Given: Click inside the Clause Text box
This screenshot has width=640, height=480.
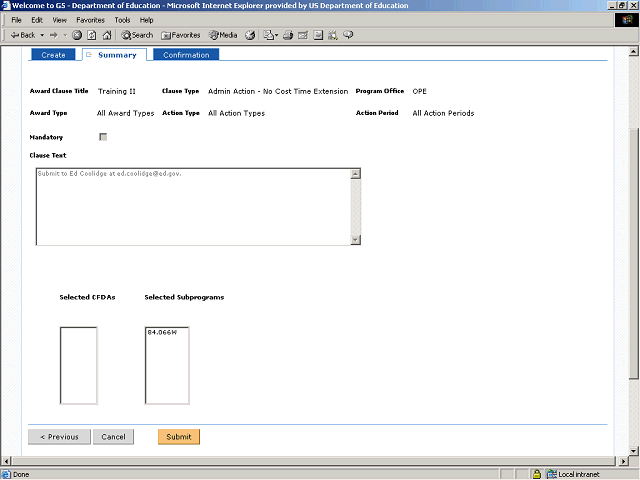Looking at the screenshot, I should coord(193,207).
